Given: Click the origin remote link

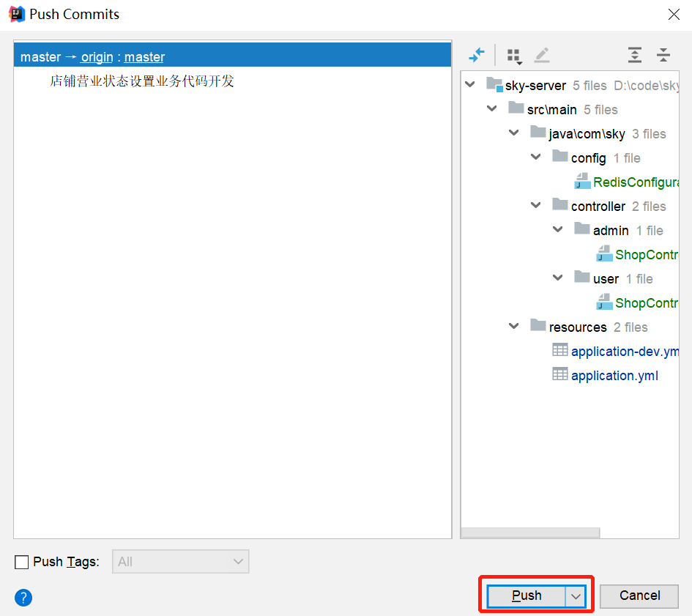Looking at the screenshot, I should click(97, 57).
